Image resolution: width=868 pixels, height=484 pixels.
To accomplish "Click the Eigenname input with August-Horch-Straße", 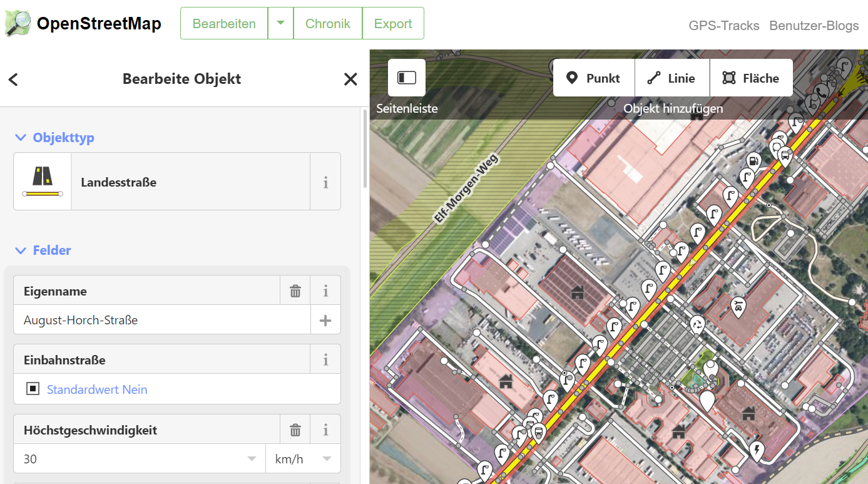I will (x=162, y=321).
